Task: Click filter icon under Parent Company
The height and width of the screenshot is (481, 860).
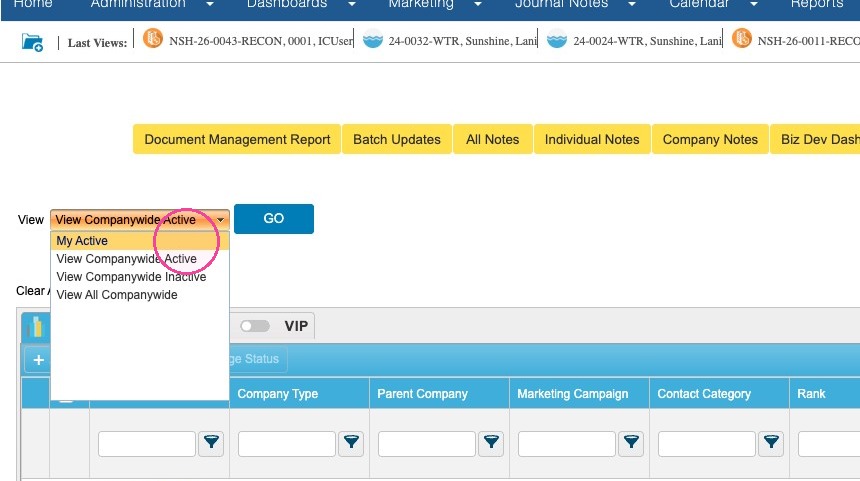Action: 491,443
